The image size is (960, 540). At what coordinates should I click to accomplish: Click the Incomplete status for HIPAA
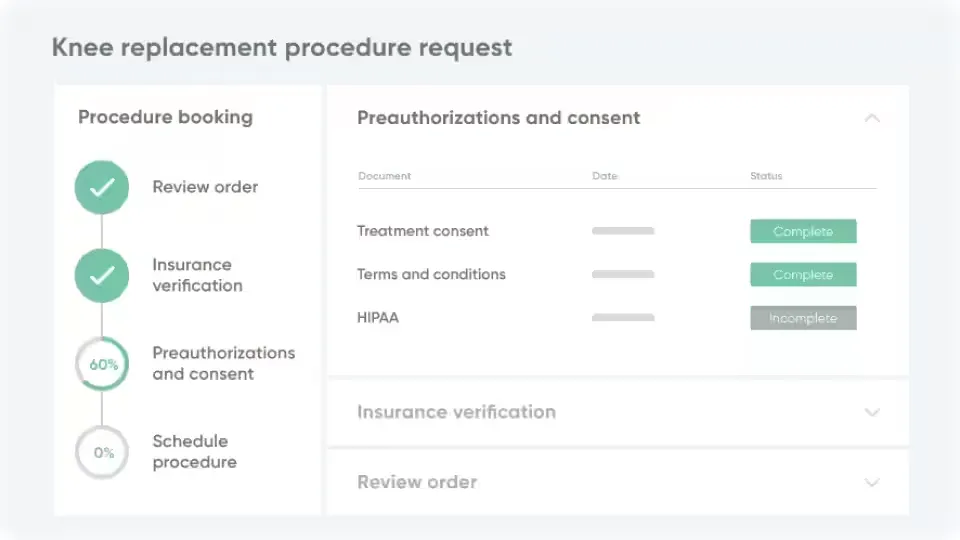click(803, 318)
